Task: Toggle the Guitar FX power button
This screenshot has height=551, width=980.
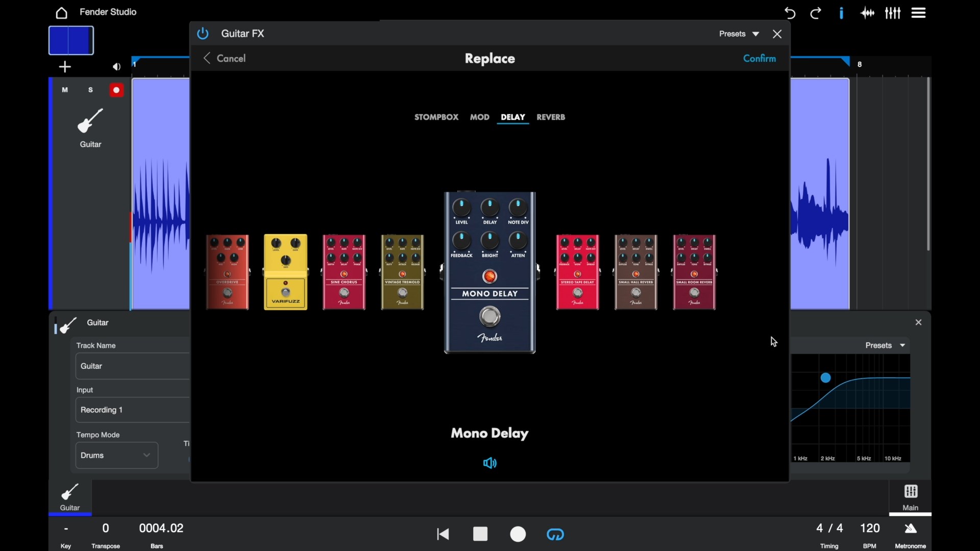Action: (203, 34)
